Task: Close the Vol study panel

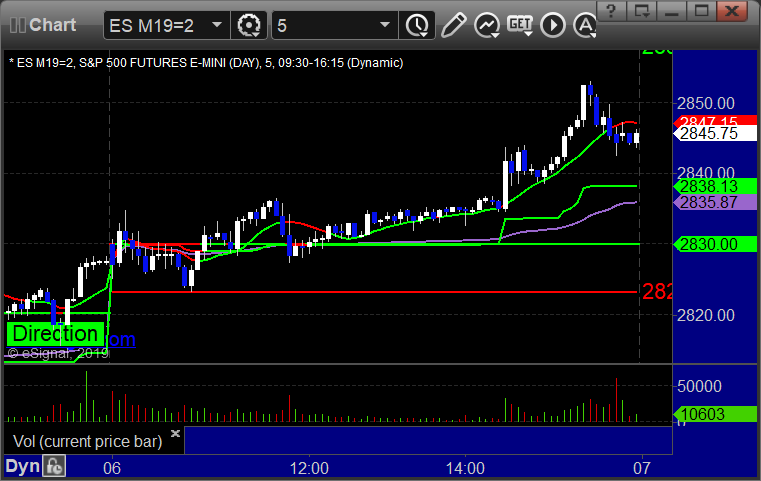Action: pos(175,434)
